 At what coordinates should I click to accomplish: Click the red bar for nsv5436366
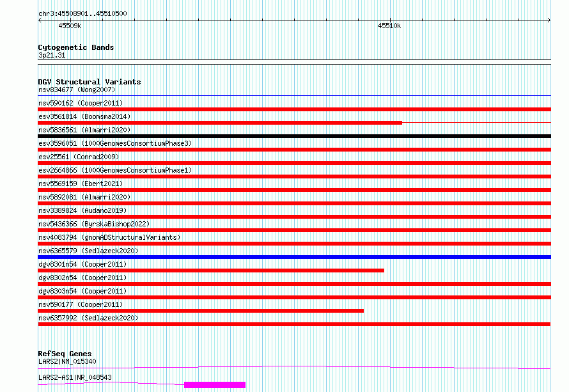(294, 230)
